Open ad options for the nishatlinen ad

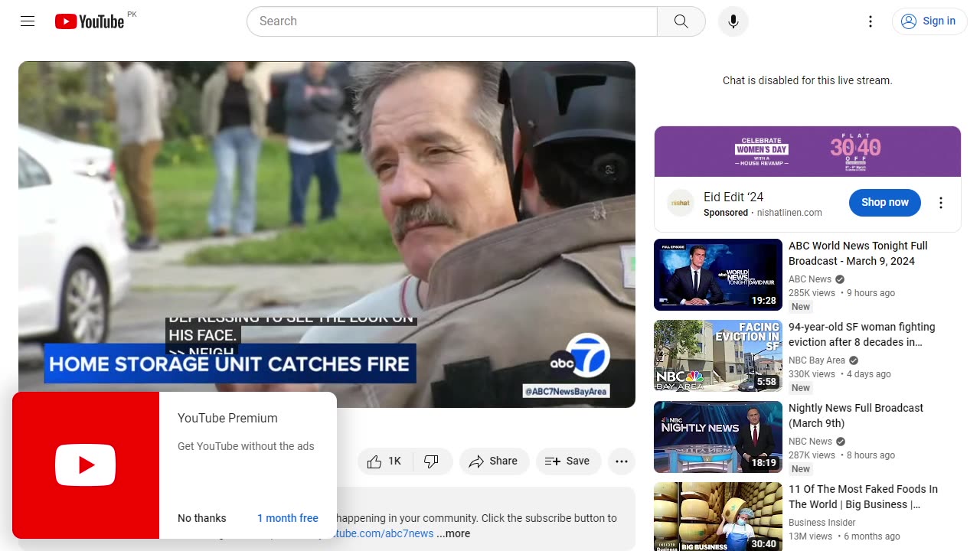click(x=941, y=203)
